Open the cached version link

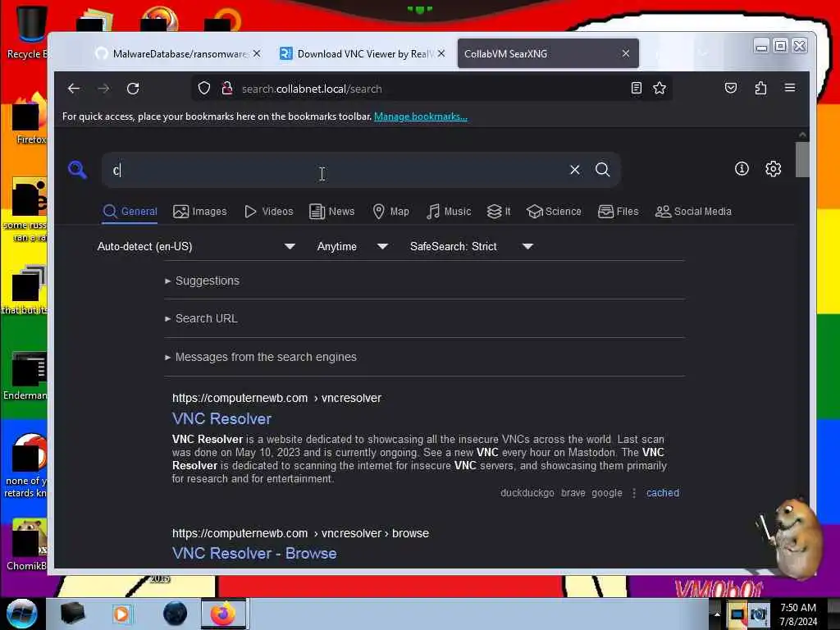tap(663, 493)
